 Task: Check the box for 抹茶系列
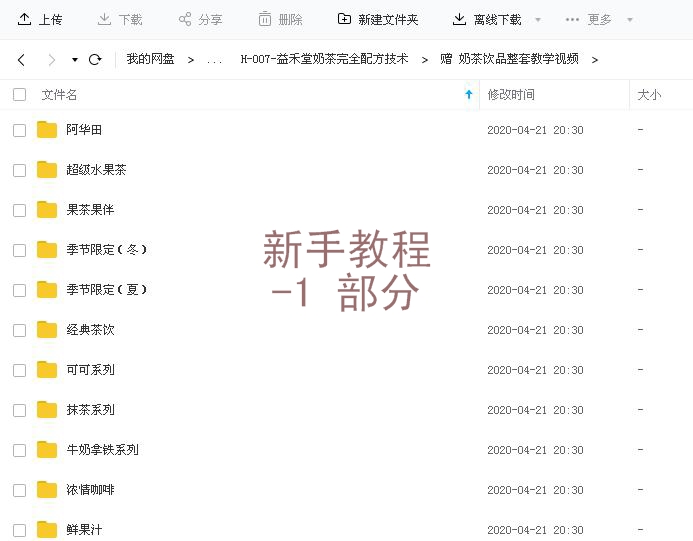[19, 410]
